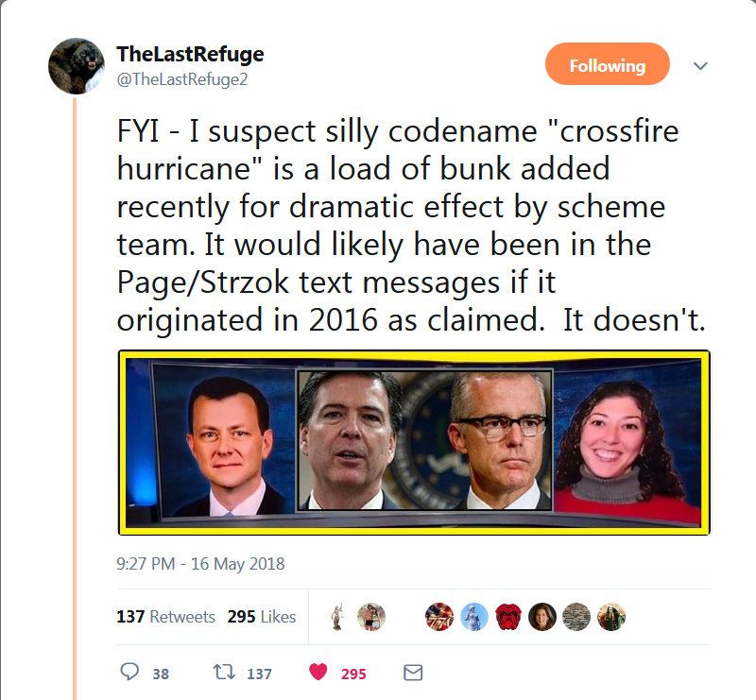Open the American flag liker avatar

coord(440,617)
